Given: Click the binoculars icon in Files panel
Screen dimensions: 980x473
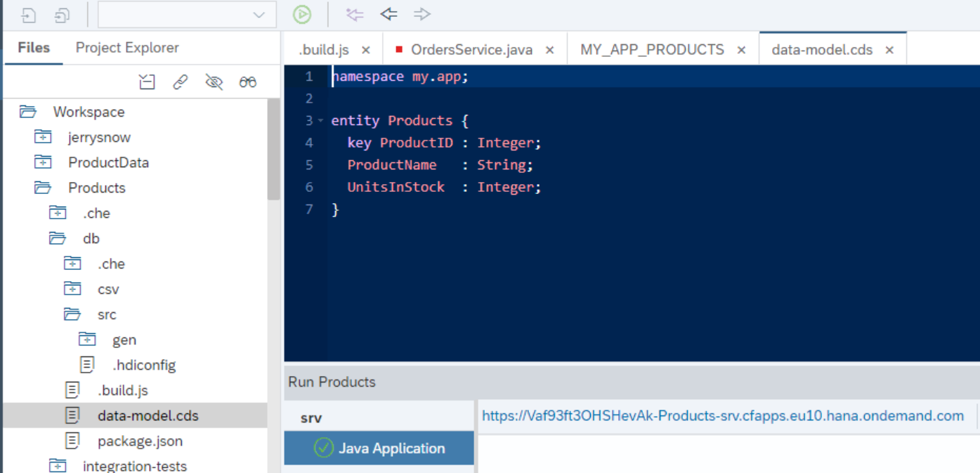Looking at the screenshot, I should (248, 82).
